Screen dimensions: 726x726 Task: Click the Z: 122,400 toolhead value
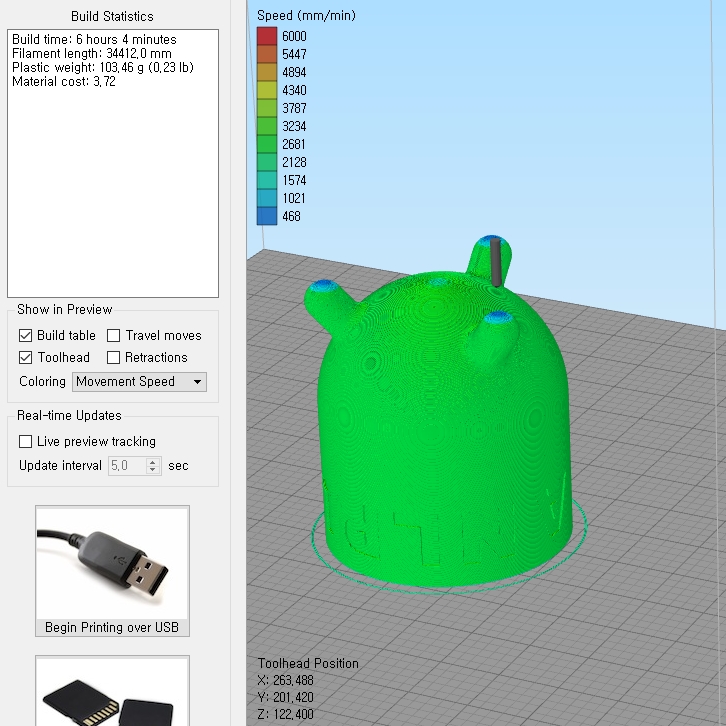286,714
